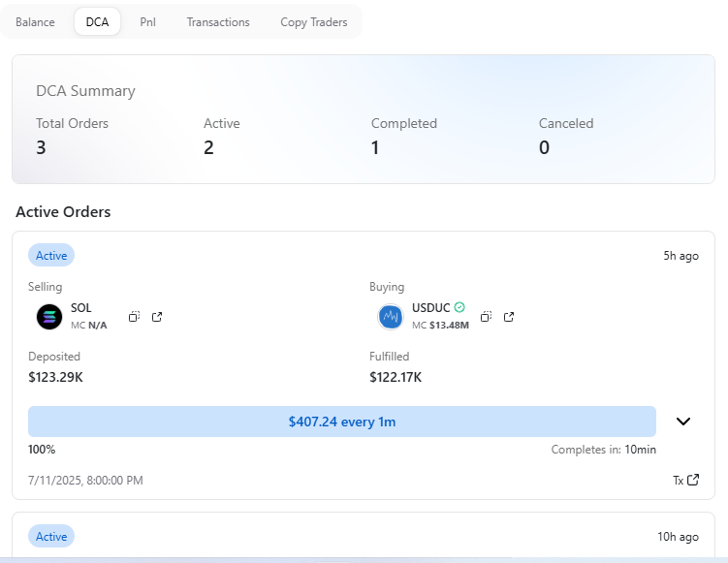Click the Canceled count 0
This screenshot has width=728, height=563.
coord(544,147)
